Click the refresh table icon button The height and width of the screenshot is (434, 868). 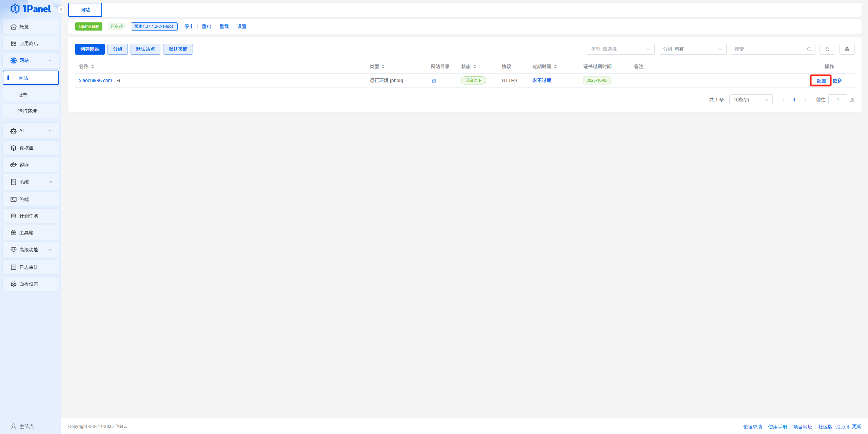point(827,49)
